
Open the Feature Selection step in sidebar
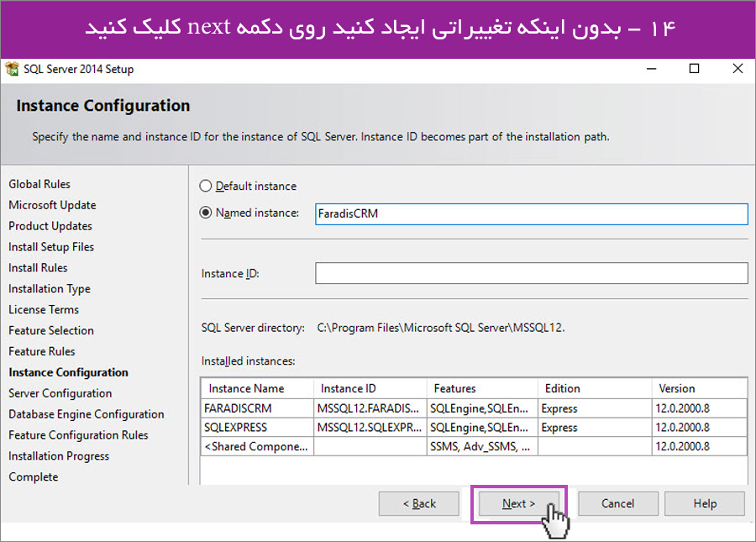point(51,331)
